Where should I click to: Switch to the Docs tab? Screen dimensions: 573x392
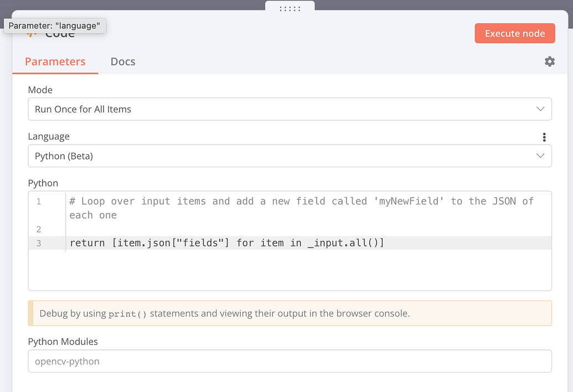point(122,61)
